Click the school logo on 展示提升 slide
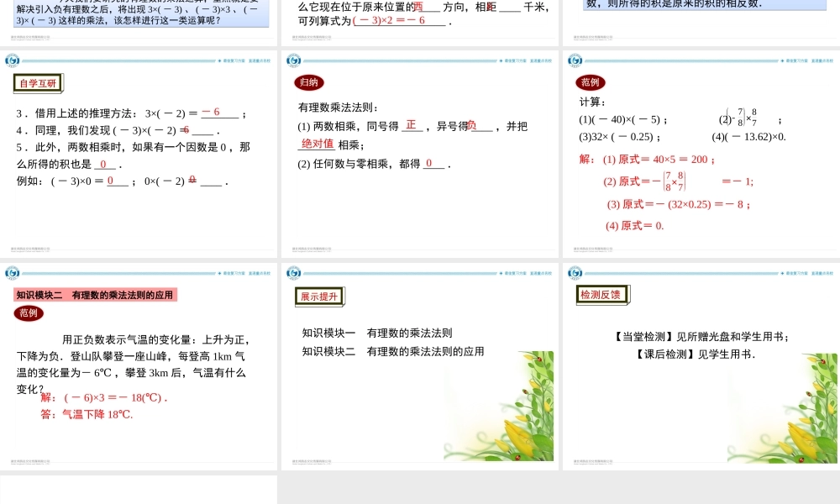This screenshot has height=504, width=840. pos(293,271)
